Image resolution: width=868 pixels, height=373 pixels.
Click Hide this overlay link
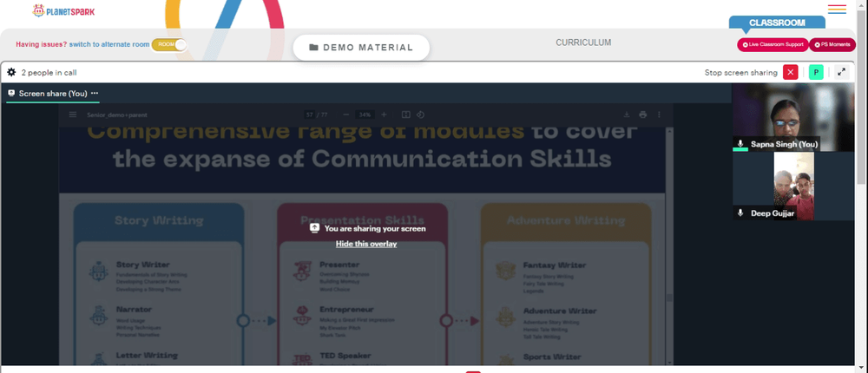[x=366, y=244]
